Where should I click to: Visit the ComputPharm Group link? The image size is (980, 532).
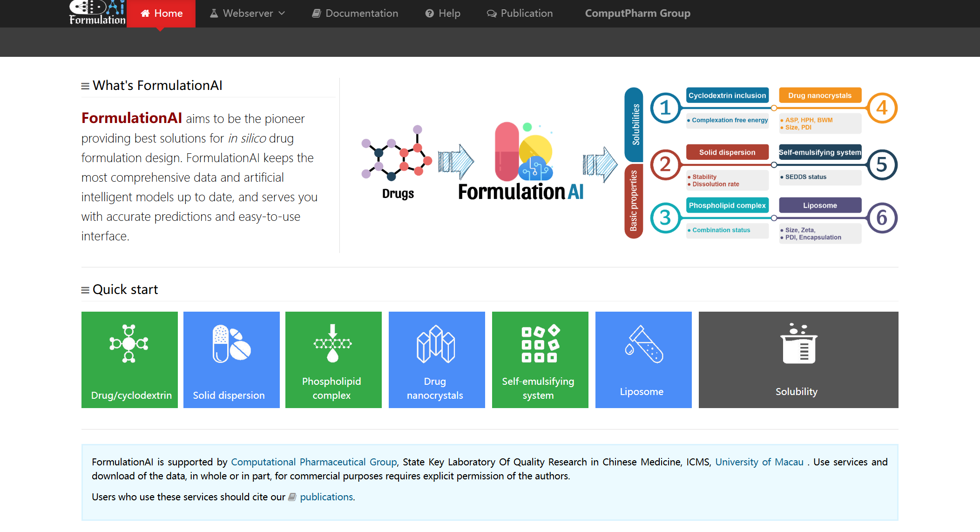coord(637,14)
